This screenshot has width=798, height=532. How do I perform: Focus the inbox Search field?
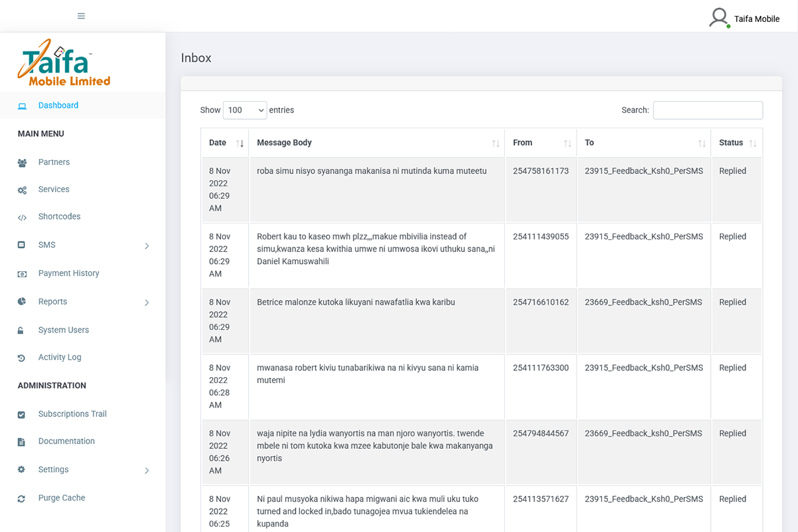pyautogui.click(x=708, y=110)
